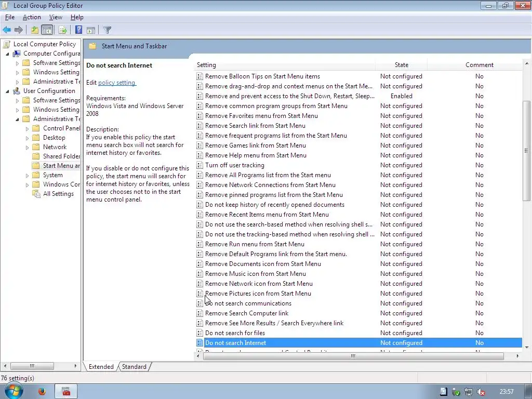532x399 pixels.
Task: Click the All Settings tree icon
Action: coord(36,194)
